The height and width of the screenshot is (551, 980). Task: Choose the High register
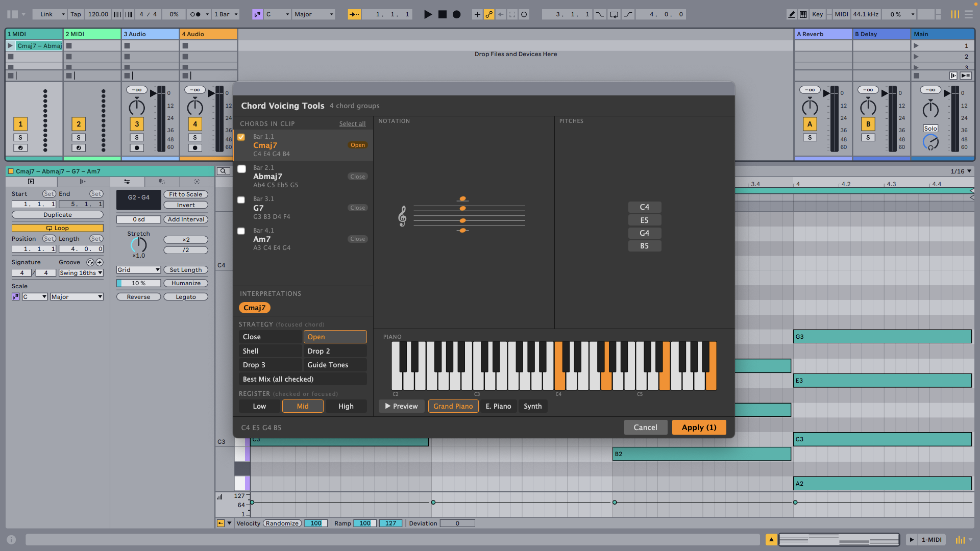(x=346, y=406)
